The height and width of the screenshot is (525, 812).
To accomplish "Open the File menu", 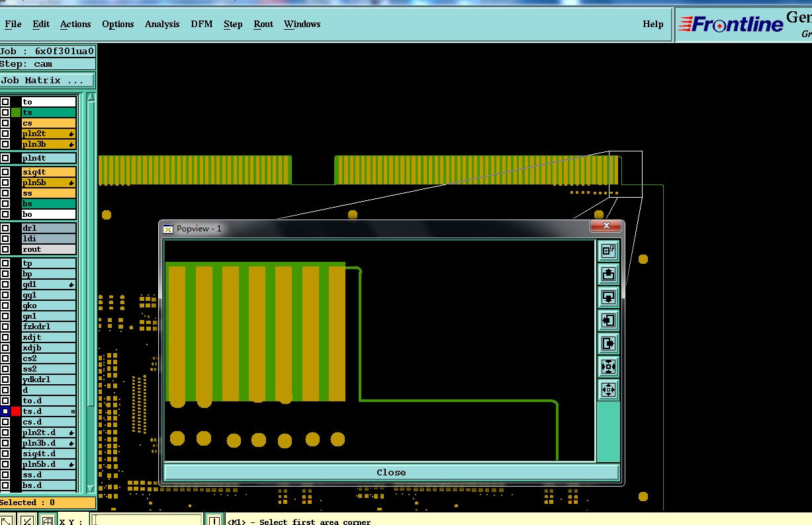I will [x=13, y=24].
